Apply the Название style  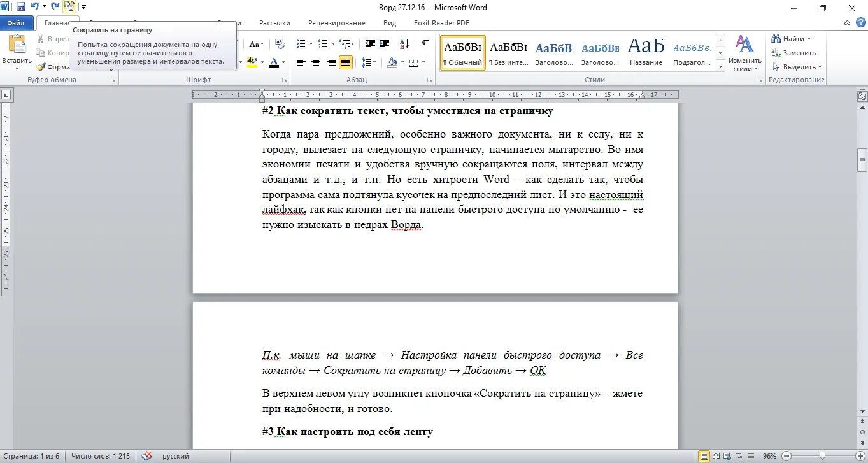[646, 53]
